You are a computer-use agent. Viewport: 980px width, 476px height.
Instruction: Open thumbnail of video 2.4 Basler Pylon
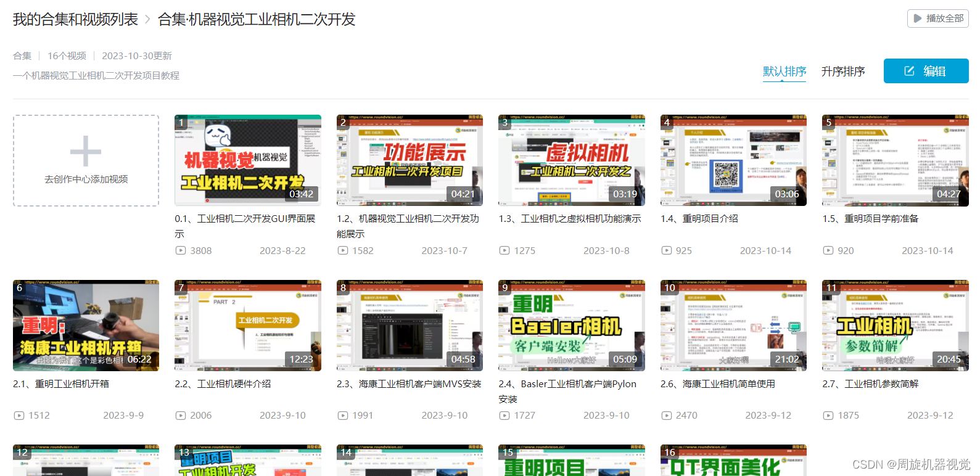pyautogui.click(x=572, y=326)
